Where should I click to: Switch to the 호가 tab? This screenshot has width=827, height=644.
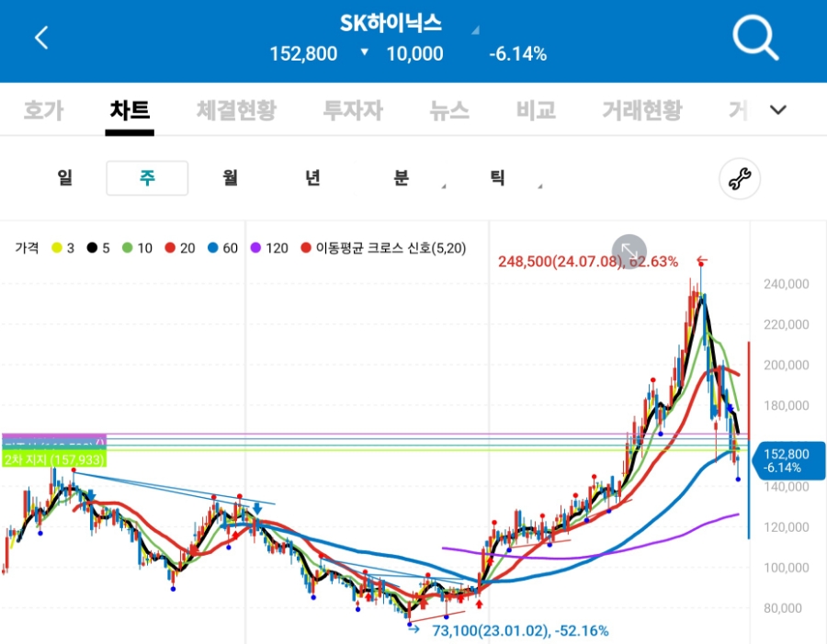click(44, 110)
